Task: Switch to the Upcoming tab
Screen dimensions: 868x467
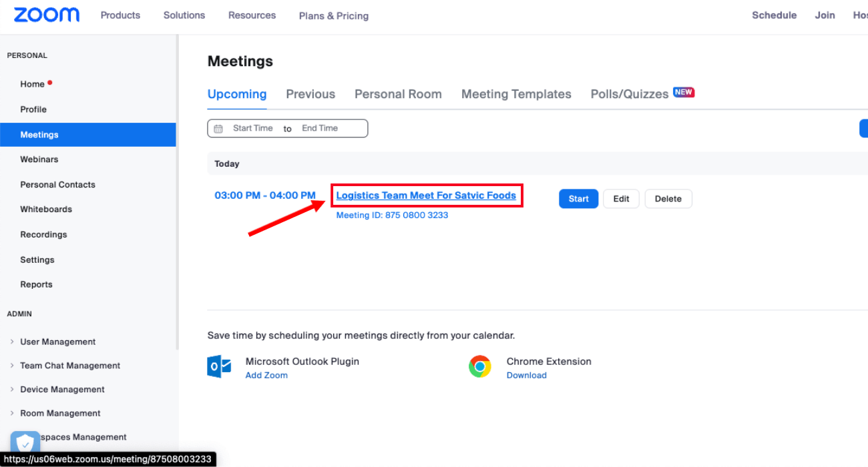Action: point(237,94)
